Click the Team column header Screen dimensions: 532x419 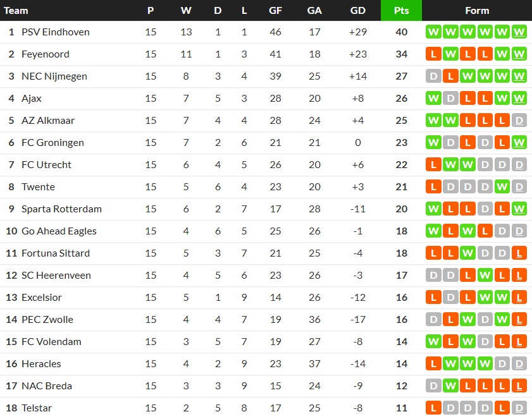[16, 11]
